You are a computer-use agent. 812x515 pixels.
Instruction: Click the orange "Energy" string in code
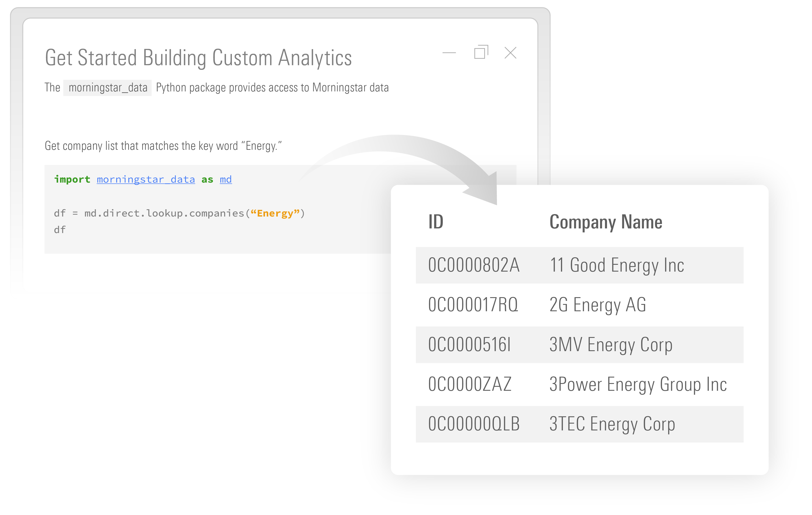[275, 213]
